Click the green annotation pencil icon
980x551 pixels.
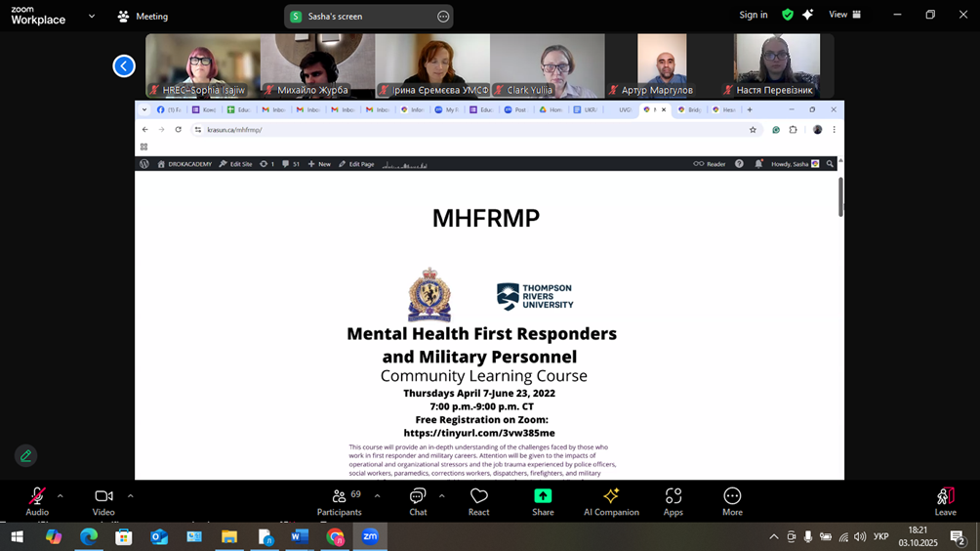click(x=26, y=455)
